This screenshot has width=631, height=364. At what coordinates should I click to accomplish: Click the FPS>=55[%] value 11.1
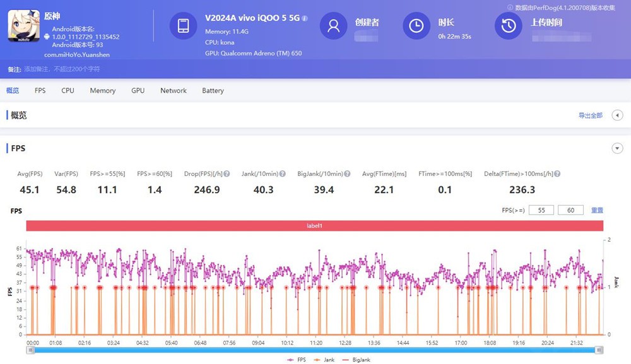click(x=107, y=190)
